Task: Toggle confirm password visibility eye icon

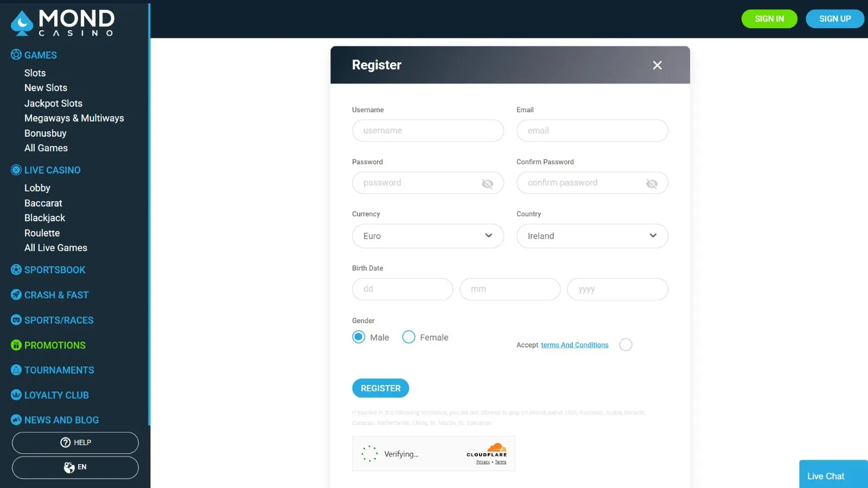Action: click(x=652, y=184)
